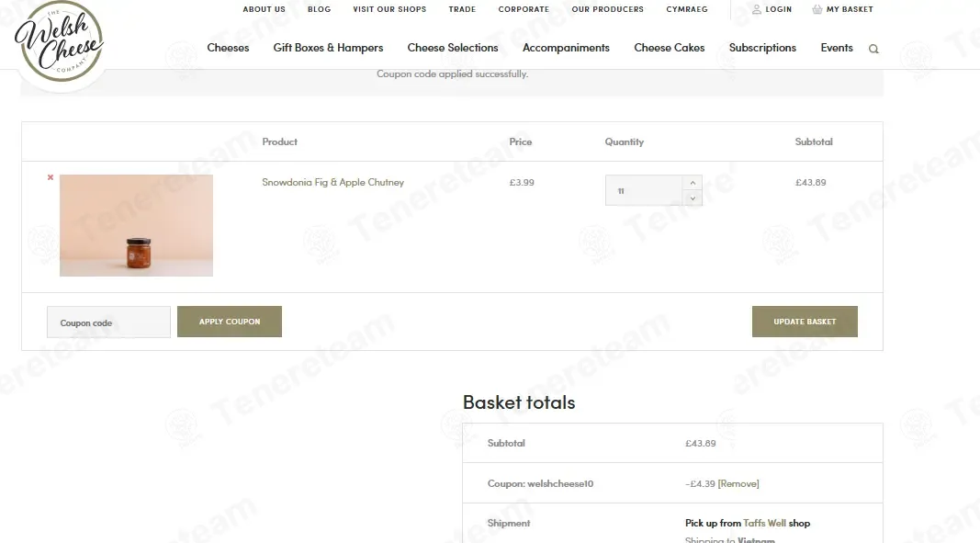
Task: Click the Shipment label
Action: point(508,523)
